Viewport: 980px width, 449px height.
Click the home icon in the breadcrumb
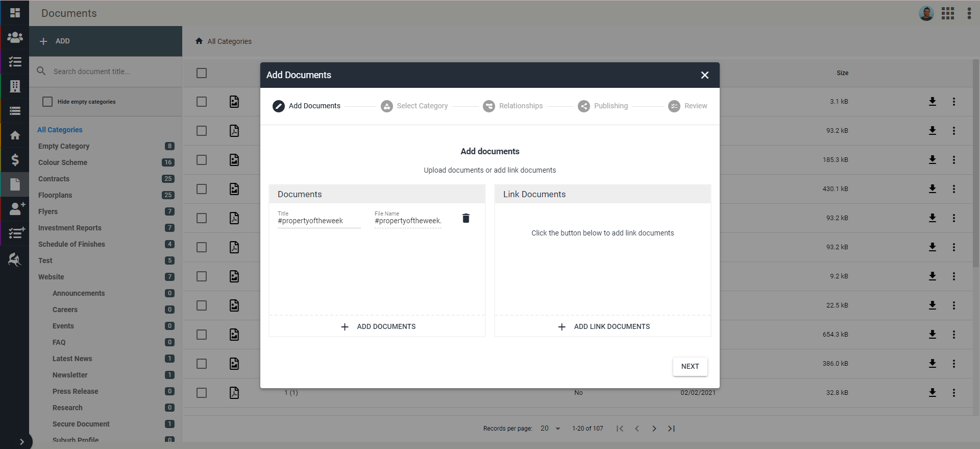point(199,41)
